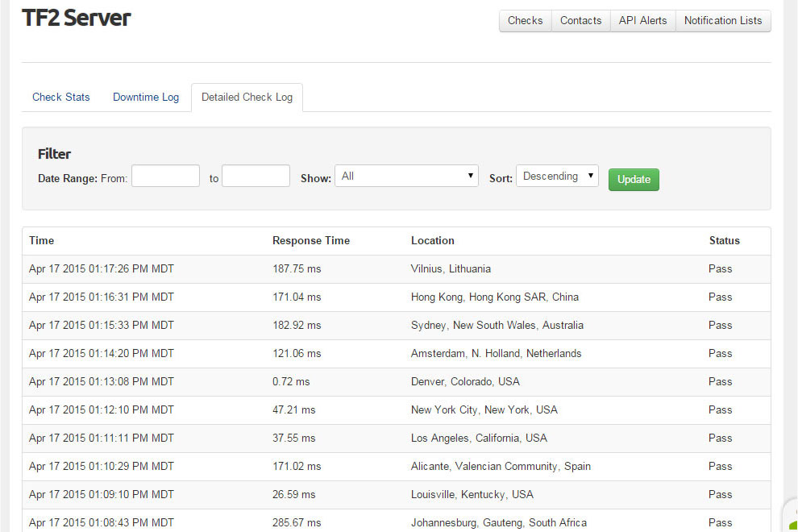
Task: Select the timestamp Apr 17 2015 01:17:26 PM MDT
Action: [x=102, y=268]
